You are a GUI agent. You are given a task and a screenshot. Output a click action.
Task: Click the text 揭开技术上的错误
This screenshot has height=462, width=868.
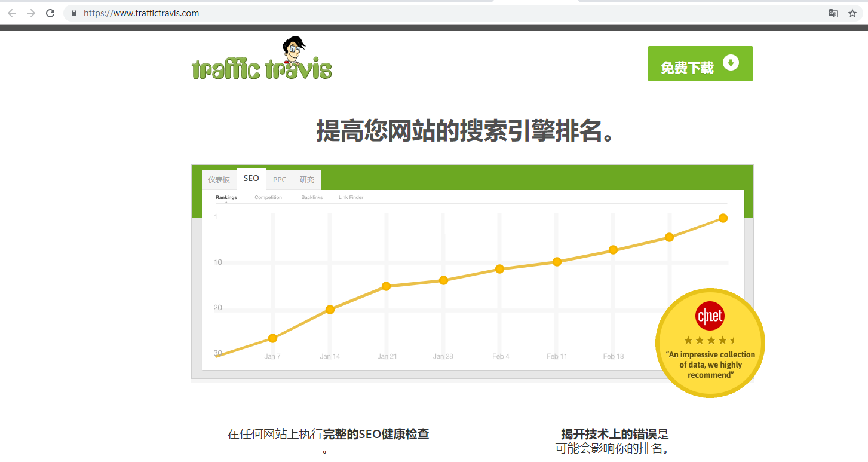click(x=609, y=434)
